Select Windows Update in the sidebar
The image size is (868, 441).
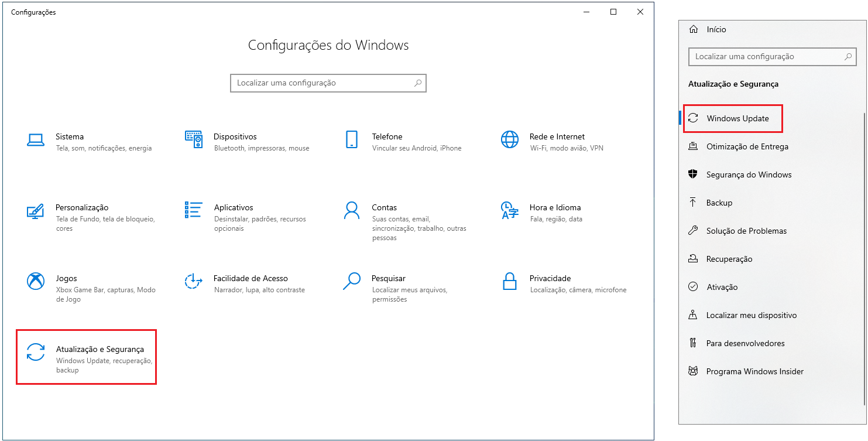(x=737, y=118)
